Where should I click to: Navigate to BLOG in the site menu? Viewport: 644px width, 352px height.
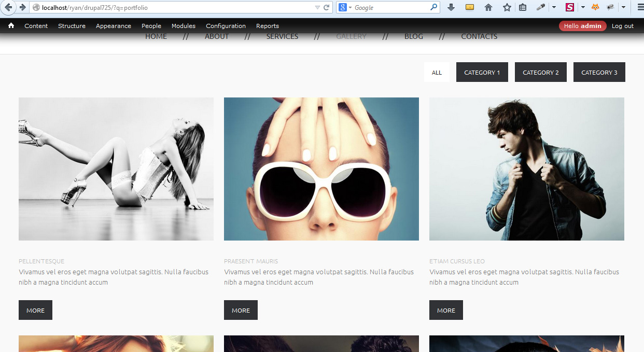click(x=414, y=36)
